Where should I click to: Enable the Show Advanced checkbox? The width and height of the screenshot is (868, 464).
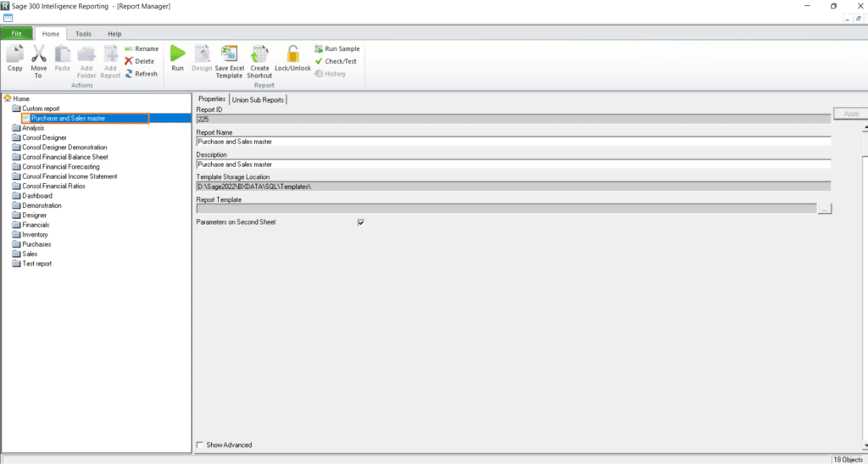tap(200, 444)
